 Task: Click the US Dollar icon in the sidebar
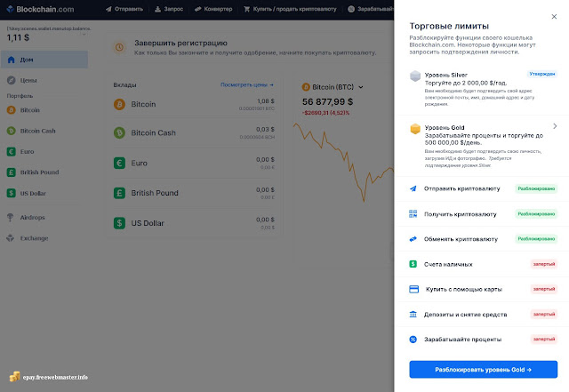point(12,193)
